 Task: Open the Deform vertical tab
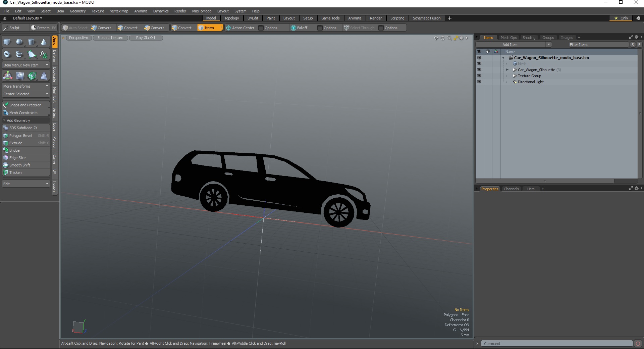[55, 56]
